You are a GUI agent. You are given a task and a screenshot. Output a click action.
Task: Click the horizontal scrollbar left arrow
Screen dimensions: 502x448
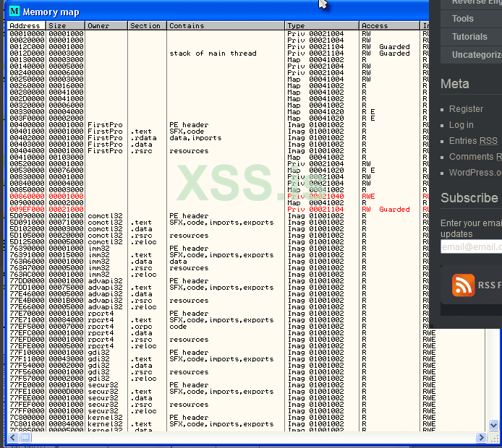pyautogui.click(x=13, y=437)
